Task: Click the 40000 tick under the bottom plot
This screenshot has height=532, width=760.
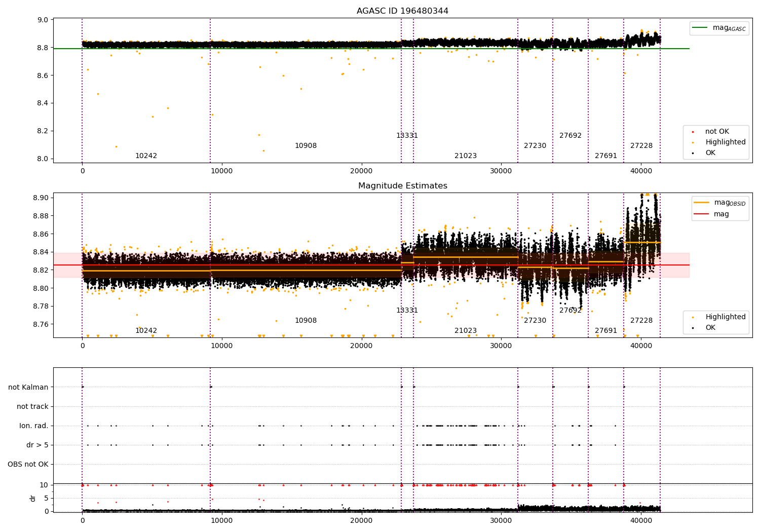Action: pyautogui.click(x=641, y=520)
